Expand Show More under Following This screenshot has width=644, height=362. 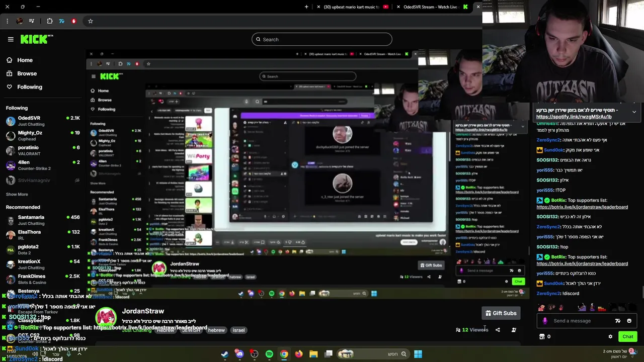[x=17, y=194]
